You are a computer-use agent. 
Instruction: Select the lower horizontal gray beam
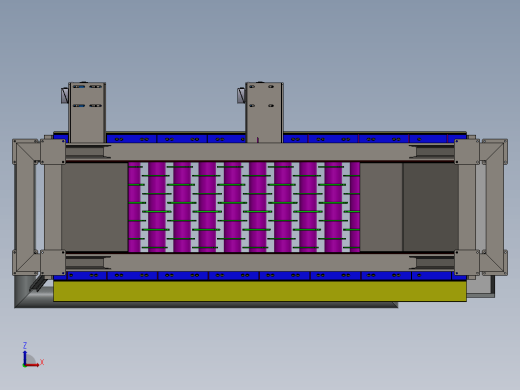click(x=260, y=262)
